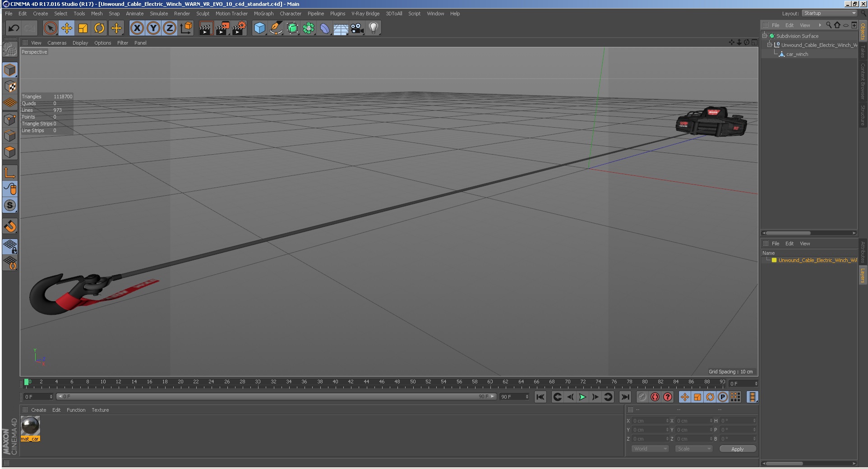Open the MoGraph array generator icon
Image resolution: width=868 pixels, height=469 pixels.
(309, 28)
